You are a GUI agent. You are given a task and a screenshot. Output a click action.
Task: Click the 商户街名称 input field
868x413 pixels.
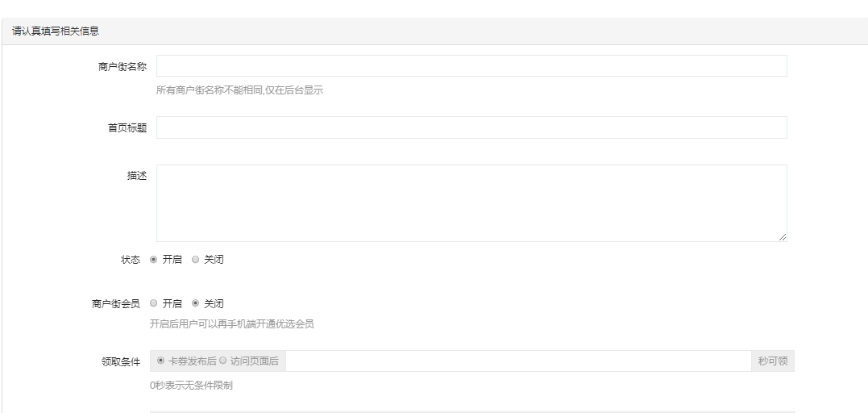(x=471, y=66)
